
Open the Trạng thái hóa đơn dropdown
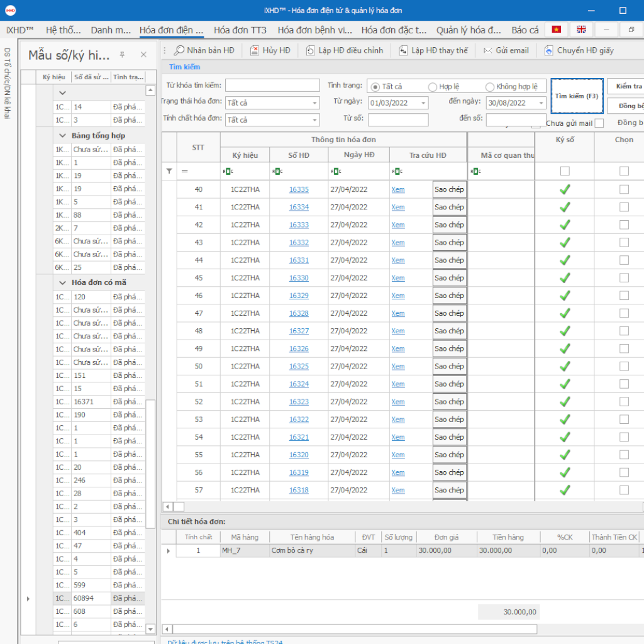(314, 103)
